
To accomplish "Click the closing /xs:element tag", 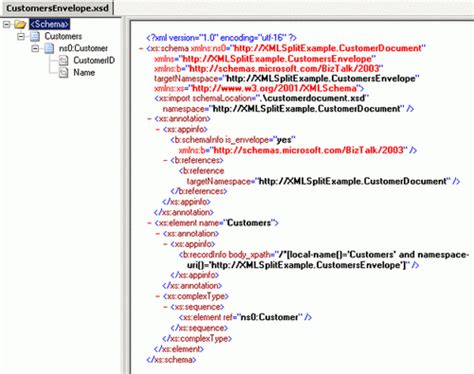I will [x=179, y=349].
